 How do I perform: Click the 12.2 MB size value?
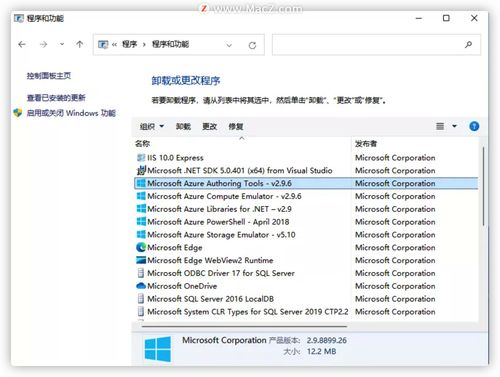[x=321, y=351]
